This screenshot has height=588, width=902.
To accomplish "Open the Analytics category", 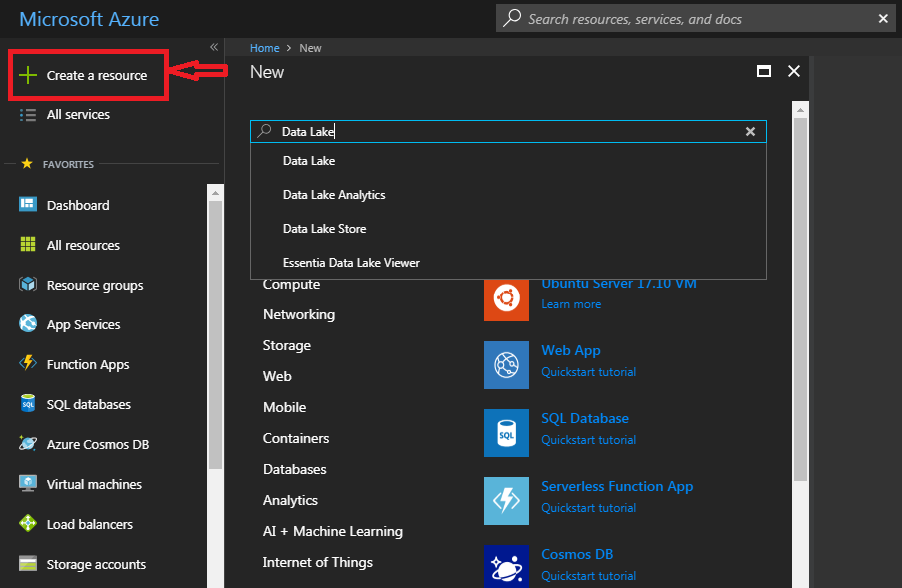I will [290, 500].
